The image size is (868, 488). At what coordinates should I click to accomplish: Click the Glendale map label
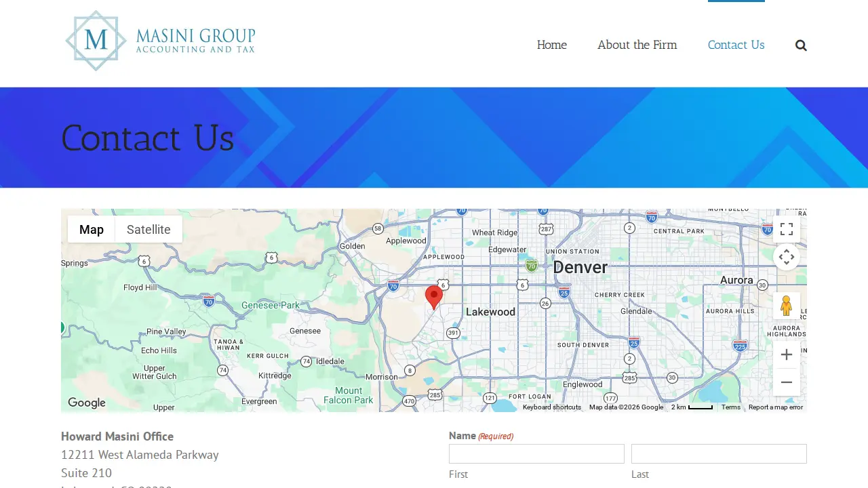point(636,311)
